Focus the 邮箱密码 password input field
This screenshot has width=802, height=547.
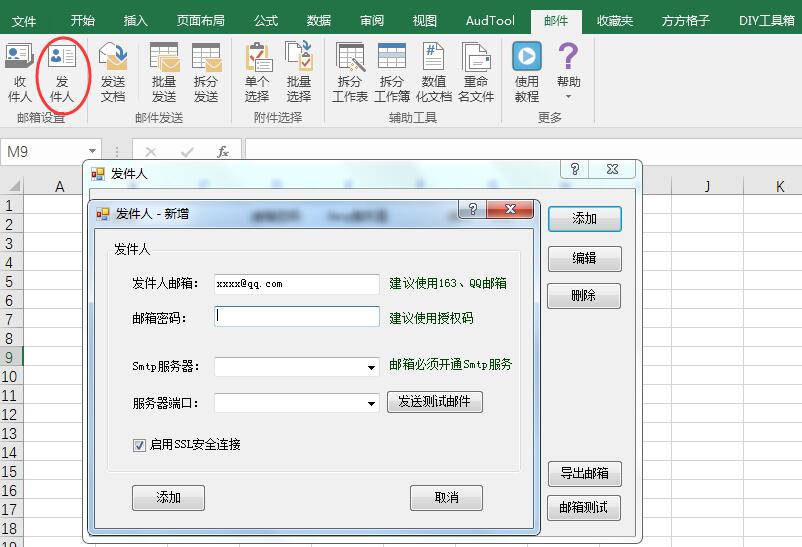[x=296, y=317]
